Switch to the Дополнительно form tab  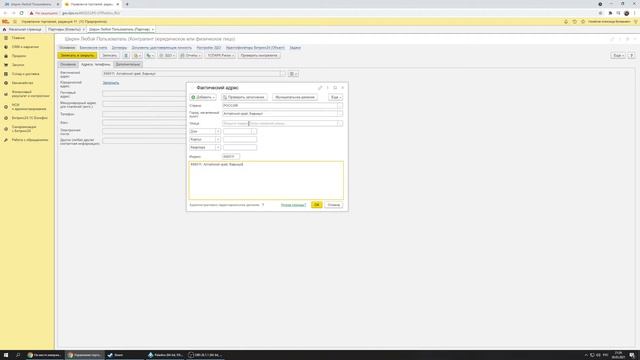(128, 64)
